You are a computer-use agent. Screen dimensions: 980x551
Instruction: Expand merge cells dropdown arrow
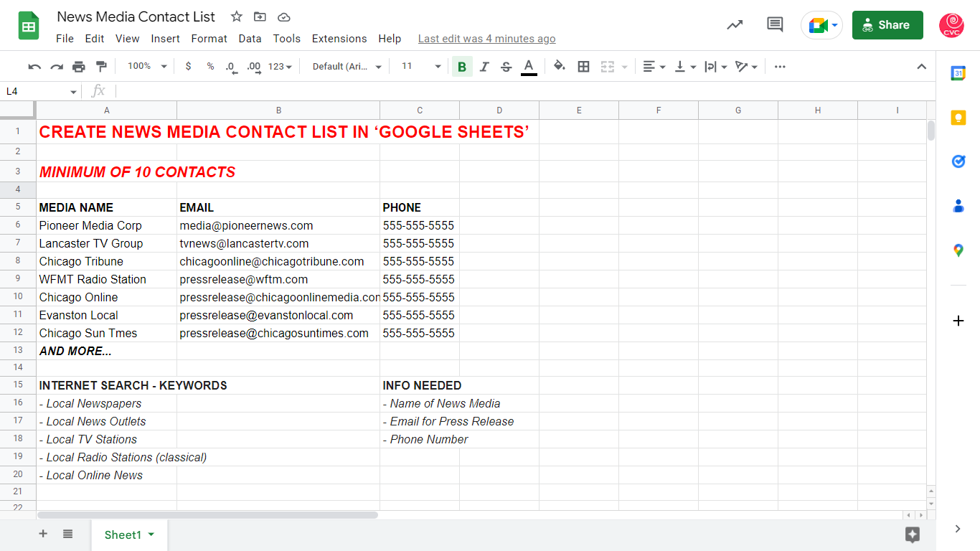point(624,67)
